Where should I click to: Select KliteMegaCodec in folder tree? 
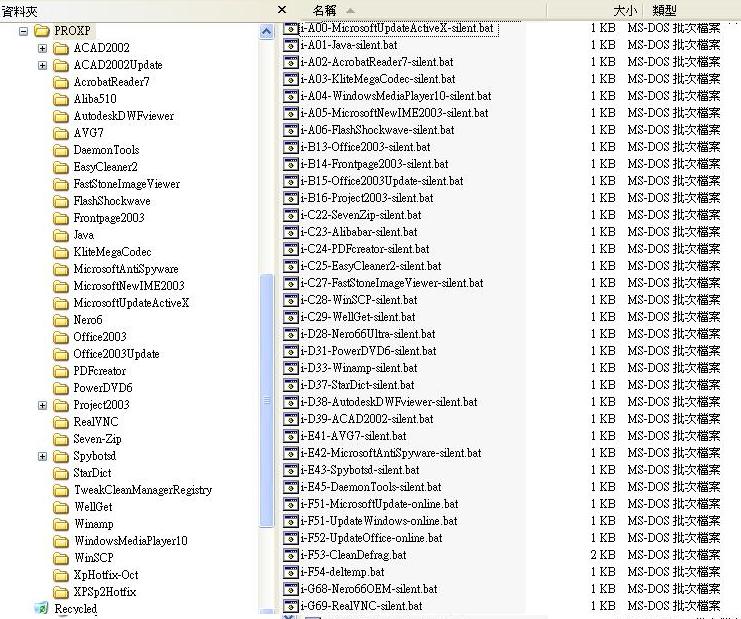(112, 252)
